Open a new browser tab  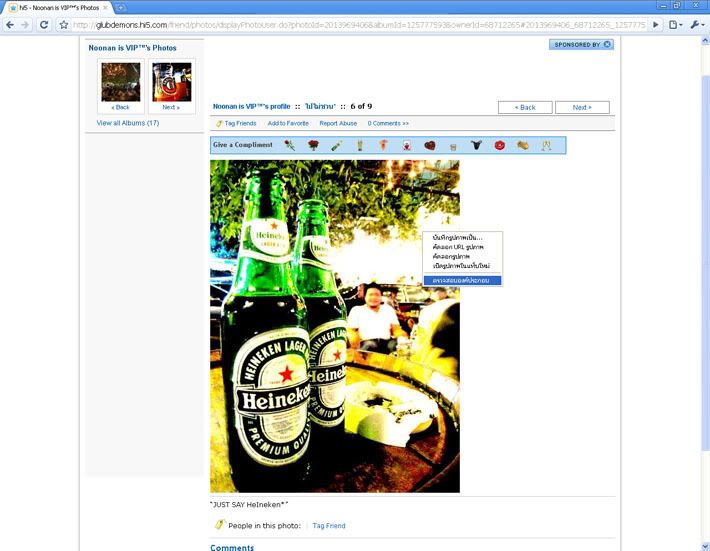pos(120,7)
